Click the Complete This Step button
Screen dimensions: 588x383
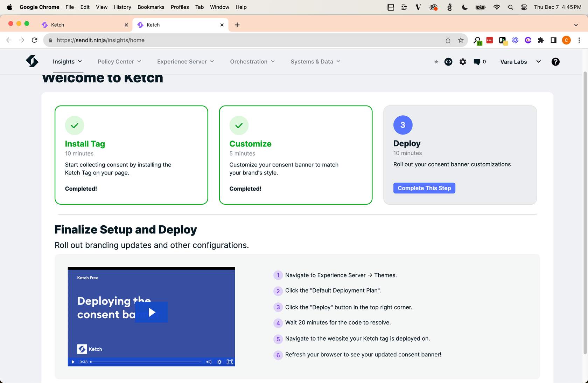tap(424, 188)
